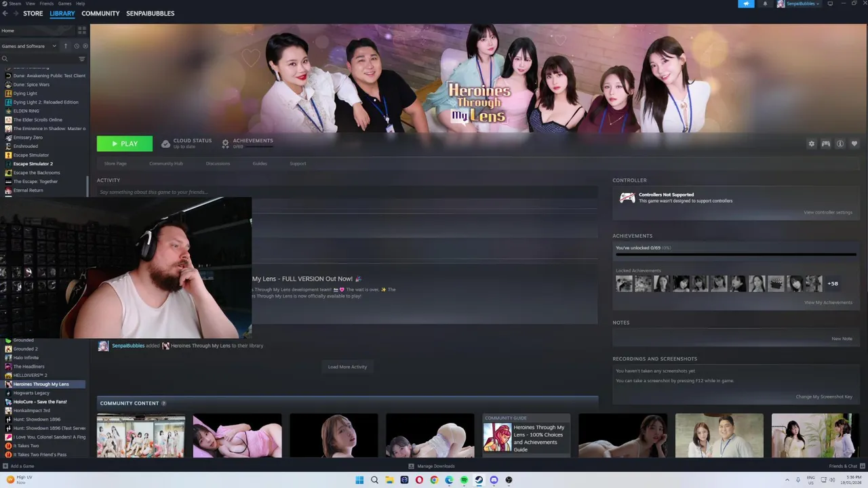Open controller layout gamepad icon
This screenshot has height=488, width=868.
pyautogui.click(x=825, y=144)
